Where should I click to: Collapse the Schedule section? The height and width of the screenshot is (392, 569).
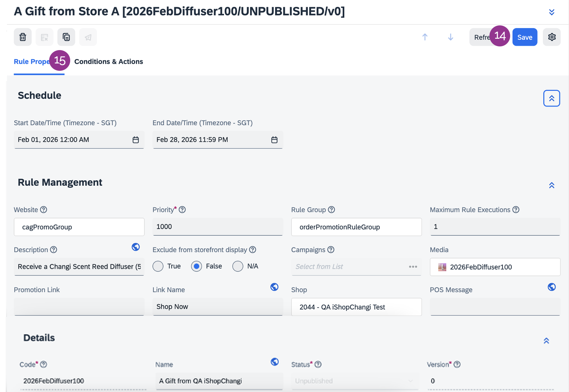(552, 99)
